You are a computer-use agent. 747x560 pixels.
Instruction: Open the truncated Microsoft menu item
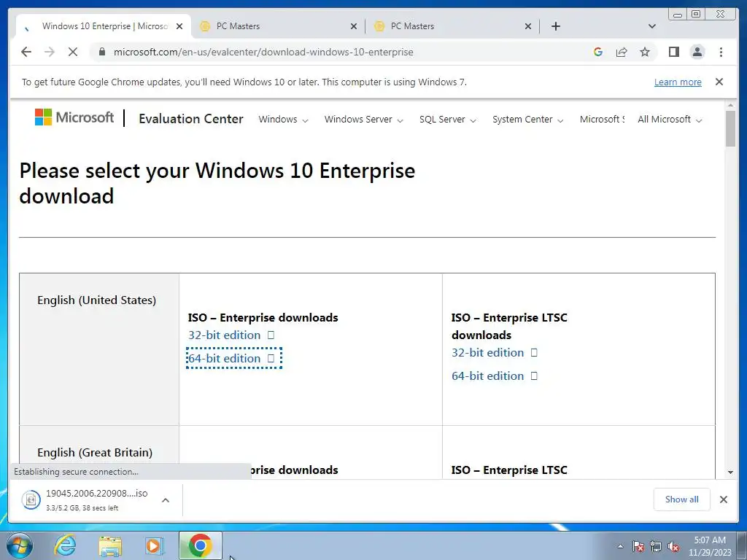(x=602, y=119)
